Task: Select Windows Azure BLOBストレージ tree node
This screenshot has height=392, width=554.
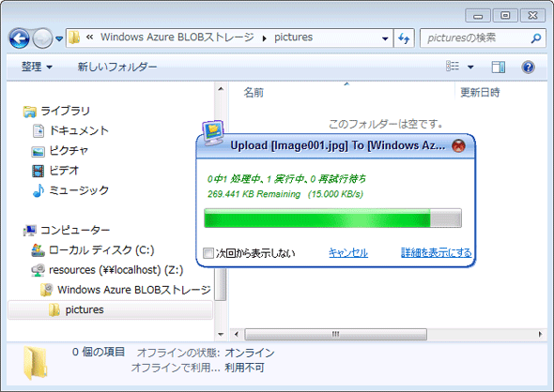Action: 134,290
